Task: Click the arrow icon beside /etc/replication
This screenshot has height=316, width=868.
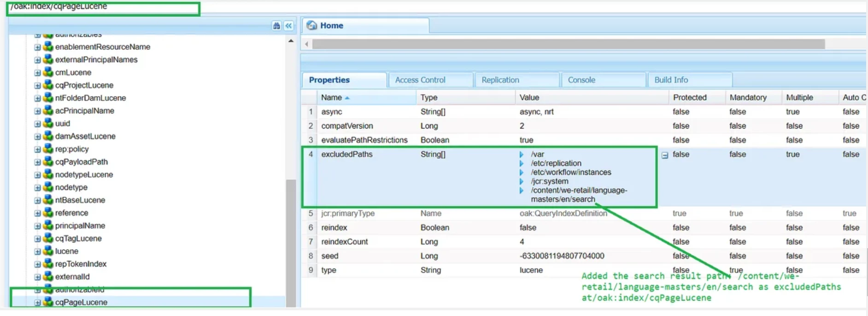Action: [522, 163]
